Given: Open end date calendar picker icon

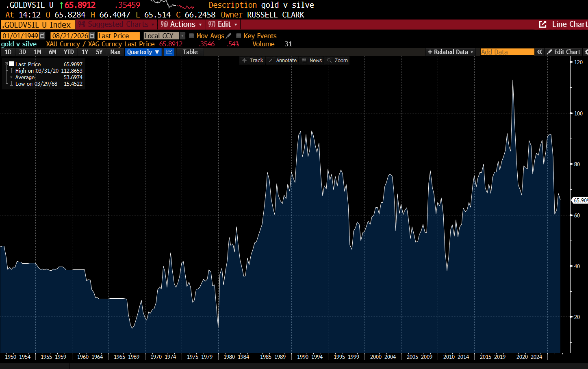Looking at the screenshot, I should click(92, 36).
